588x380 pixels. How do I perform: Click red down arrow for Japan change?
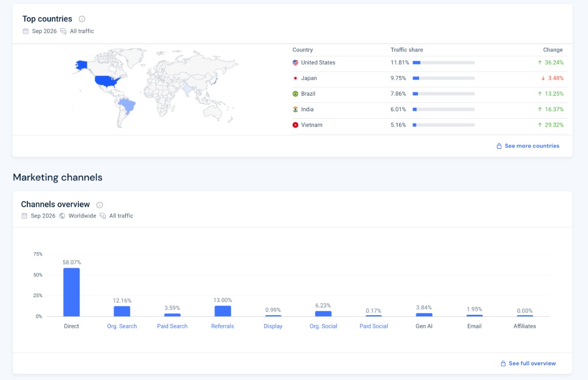tap(543, 78)
